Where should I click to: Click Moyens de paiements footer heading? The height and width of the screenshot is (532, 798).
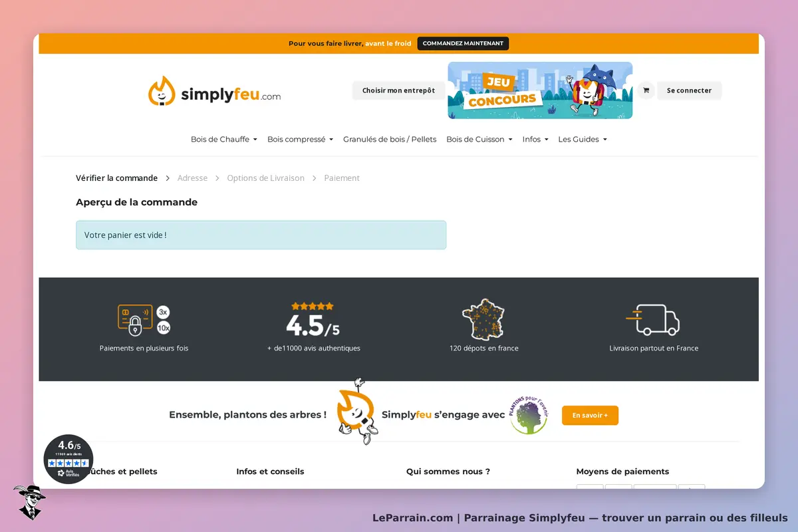[x=622, y=471]
